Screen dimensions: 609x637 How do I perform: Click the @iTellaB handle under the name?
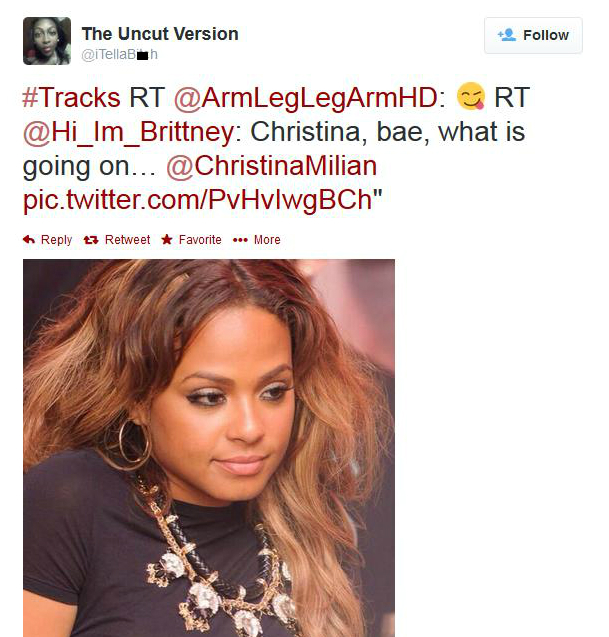(119, 54)
